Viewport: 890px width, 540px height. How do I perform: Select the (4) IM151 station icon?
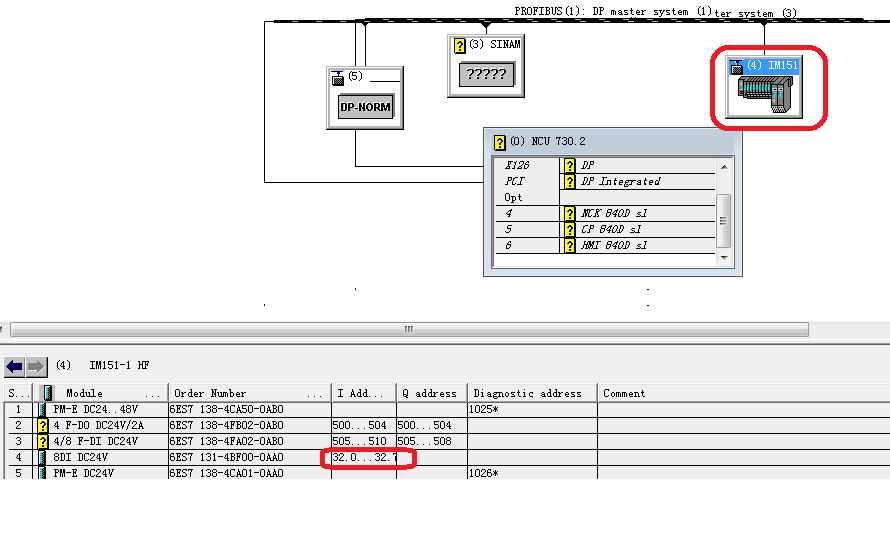coord(764,87)
